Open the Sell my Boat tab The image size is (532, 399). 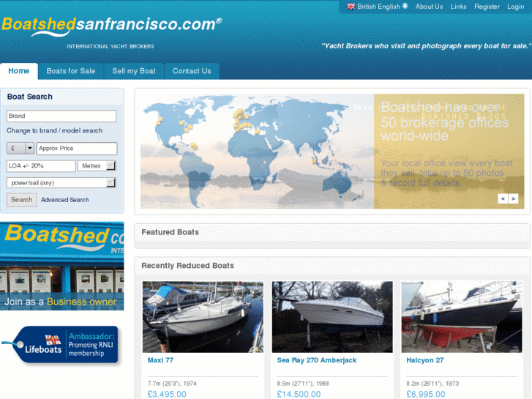click(134, 71)
